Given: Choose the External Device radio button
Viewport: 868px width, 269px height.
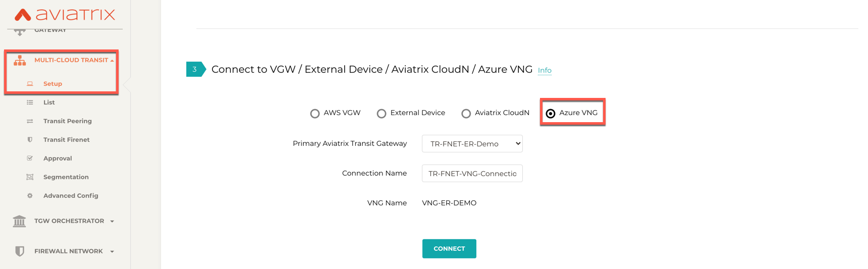Looking at the screenshot, I should 382,114.
